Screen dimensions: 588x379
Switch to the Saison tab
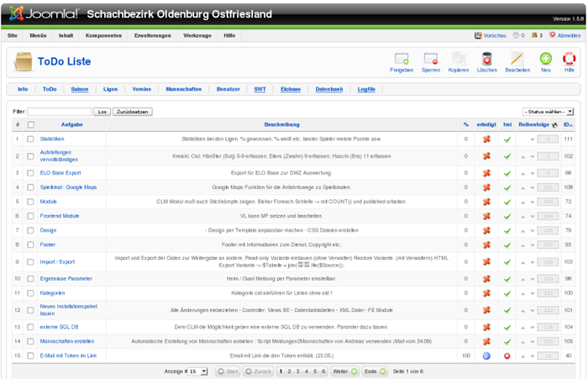coord(79,88)
